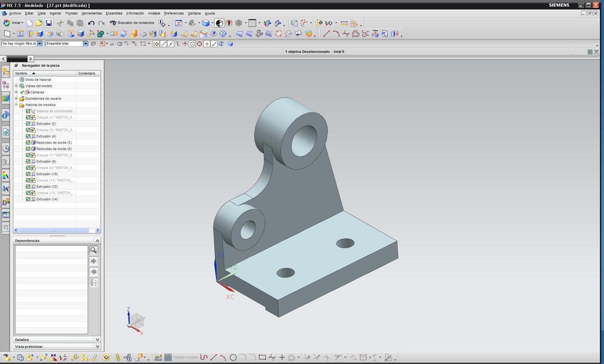Click the navigator horizontal scrollbar right arrow
This screenshot has height=364, width=604.
pos(98,230)
